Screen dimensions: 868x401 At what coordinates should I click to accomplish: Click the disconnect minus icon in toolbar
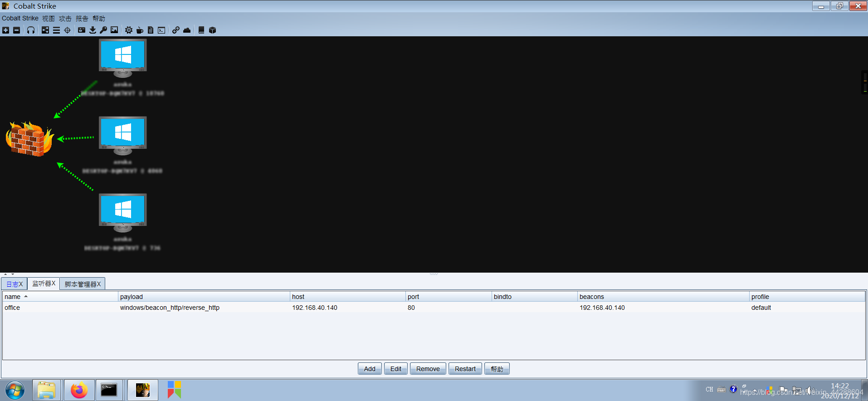pyautogui.click(x=16, y=30)
